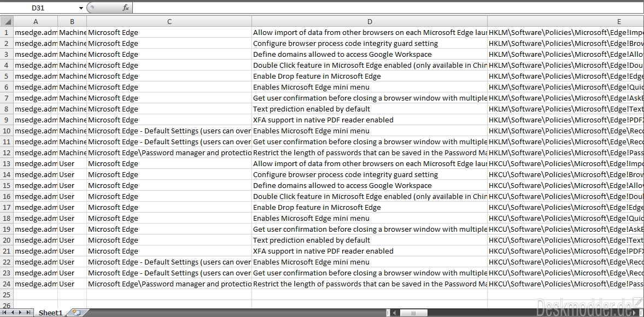Click the Insert Function fx icon
Image resolution: width=644 pixels, height=317 pixels.
pos(126,8)
